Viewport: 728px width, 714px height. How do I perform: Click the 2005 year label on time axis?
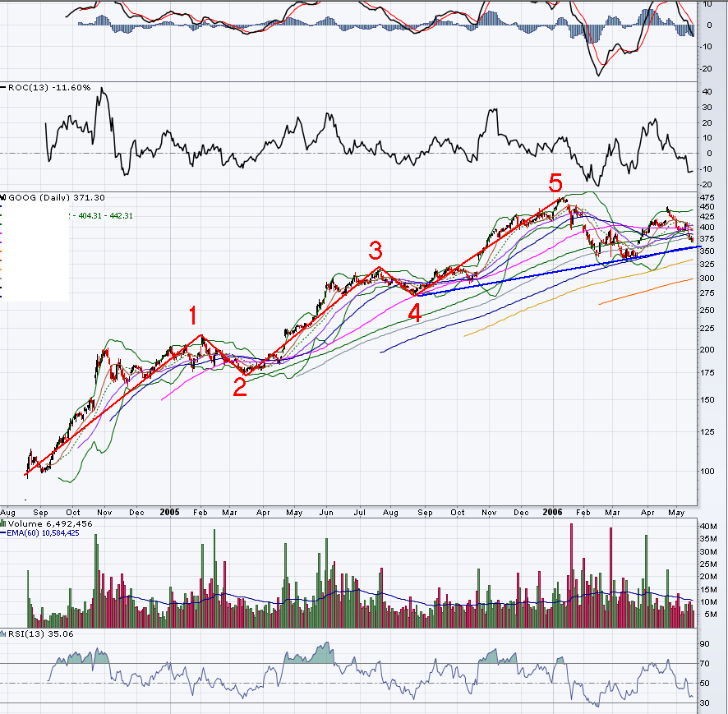click(169, 512)
